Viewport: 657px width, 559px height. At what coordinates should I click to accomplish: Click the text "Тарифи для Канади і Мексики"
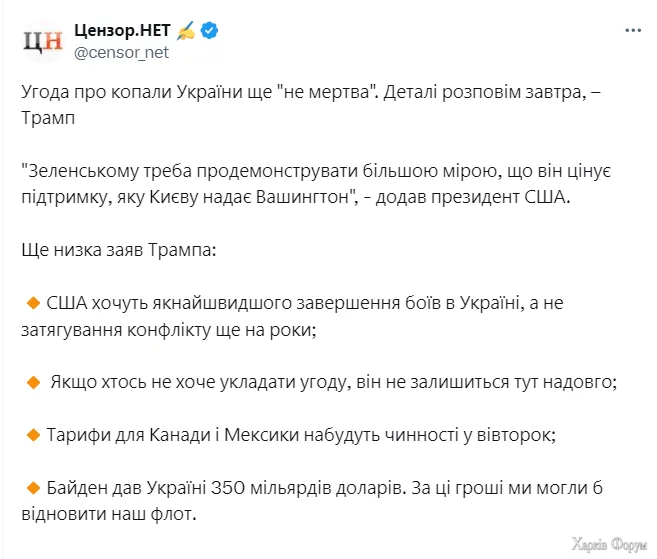pyautogui.click(x=170, y=435)
